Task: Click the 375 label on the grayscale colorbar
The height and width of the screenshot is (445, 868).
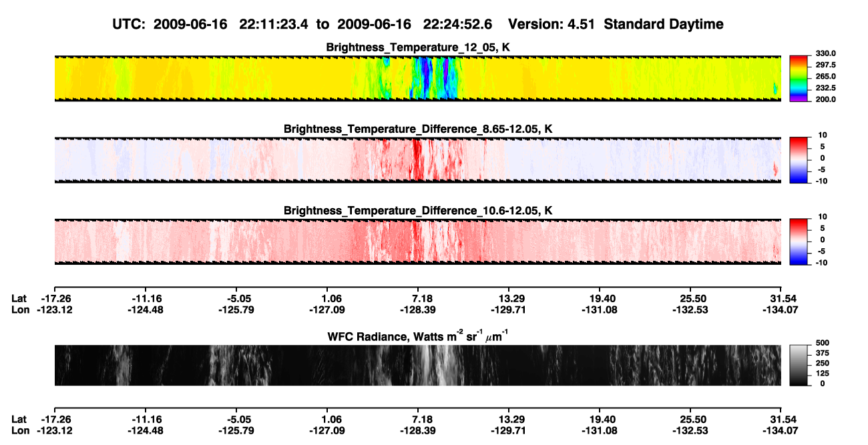Action: [823, 353]
